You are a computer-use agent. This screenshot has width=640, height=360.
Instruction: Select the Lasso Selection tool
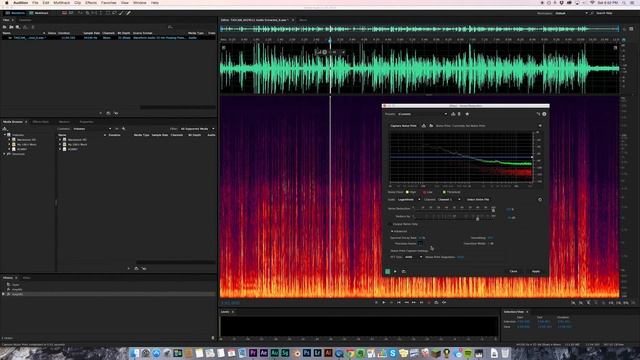tap(114, 13)
